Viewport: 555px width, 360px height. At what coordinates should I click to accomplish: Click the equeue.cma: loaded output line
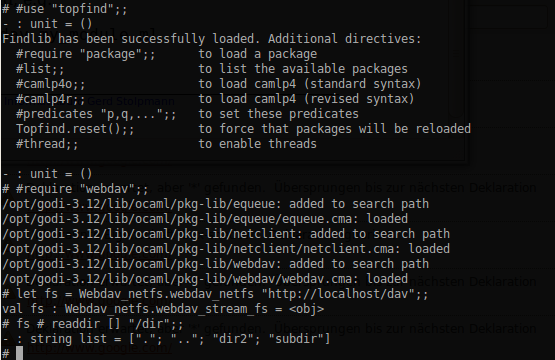click(x=205, y=219)
